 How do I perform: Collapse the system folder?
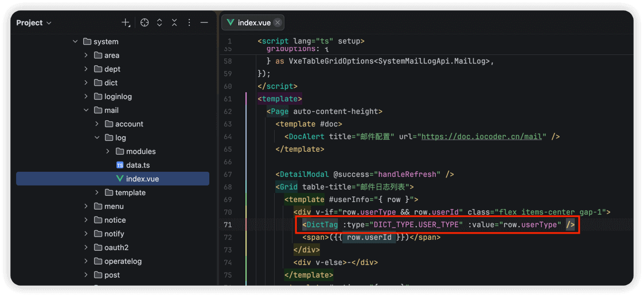75,41
